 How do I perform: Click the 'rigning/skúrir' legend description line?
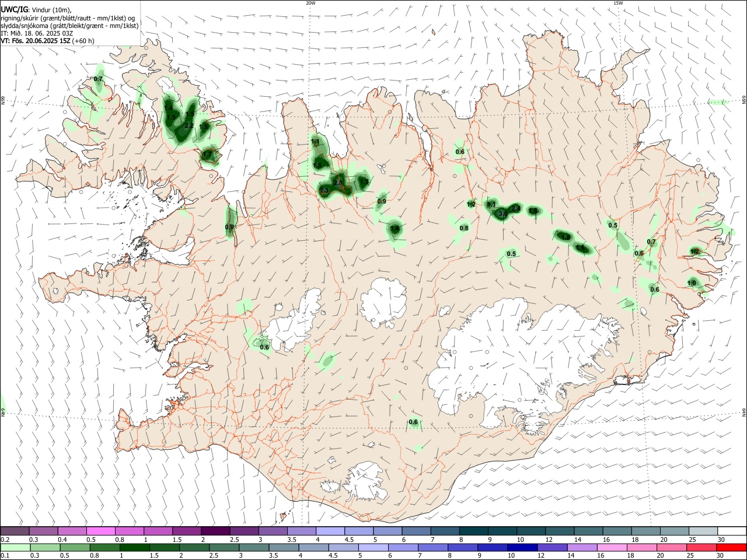point(68,18)
